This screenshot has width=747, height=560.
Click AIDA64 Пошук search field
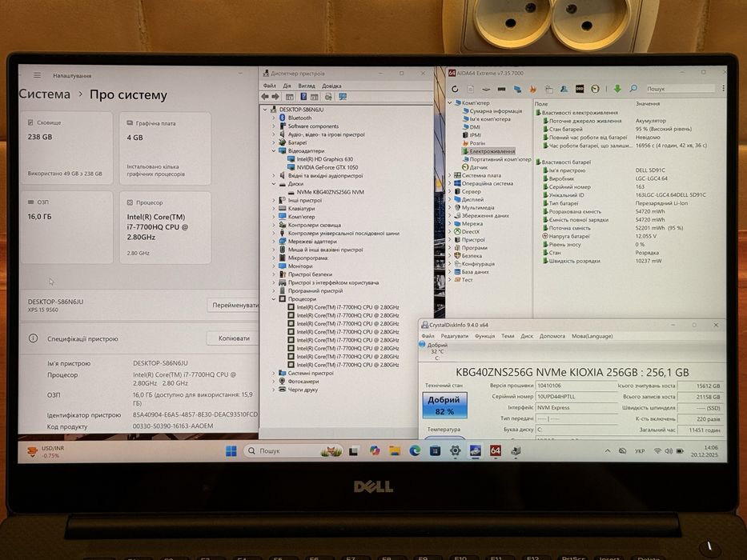pos(680,89)
